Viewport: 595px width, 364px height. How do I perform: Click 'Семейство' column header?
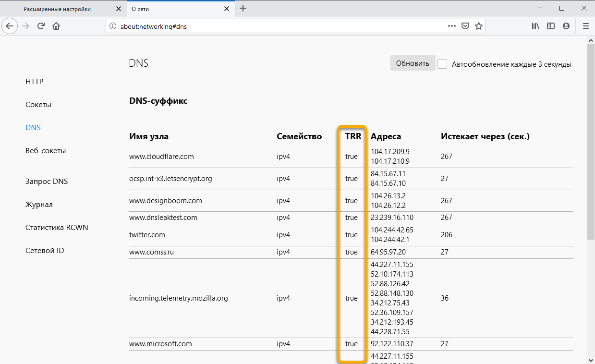pos(299,136)
